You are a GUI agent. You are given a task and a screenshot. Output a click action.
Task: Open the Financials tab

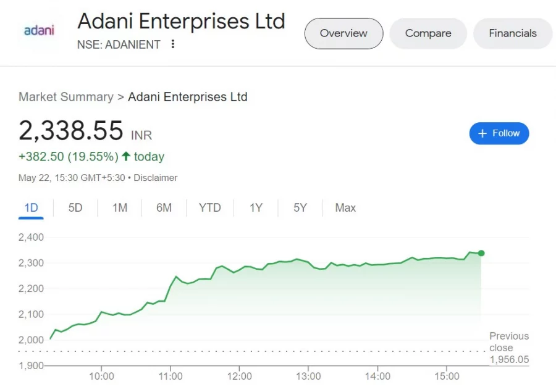[x=513, y=33]
